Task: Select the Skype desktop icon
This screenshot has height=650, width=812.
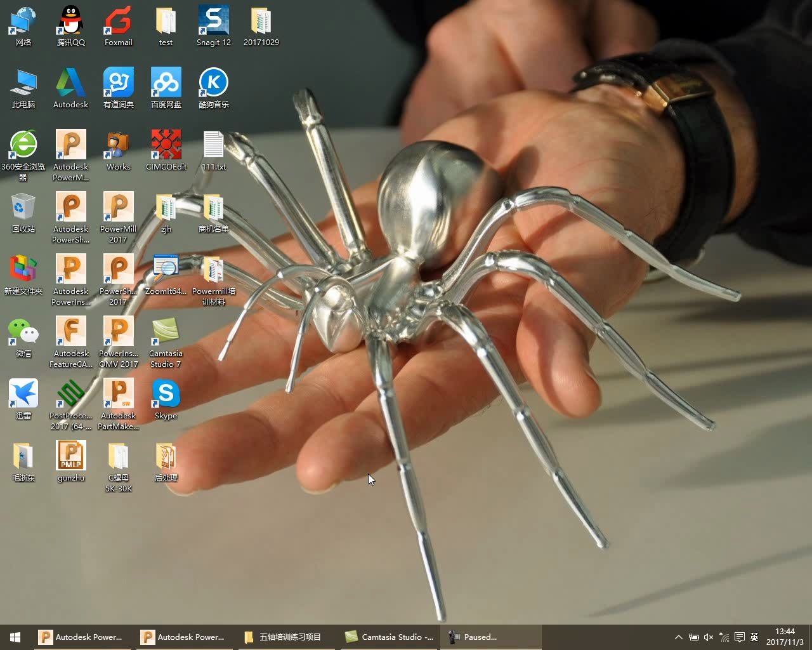Action: point(166,399)
